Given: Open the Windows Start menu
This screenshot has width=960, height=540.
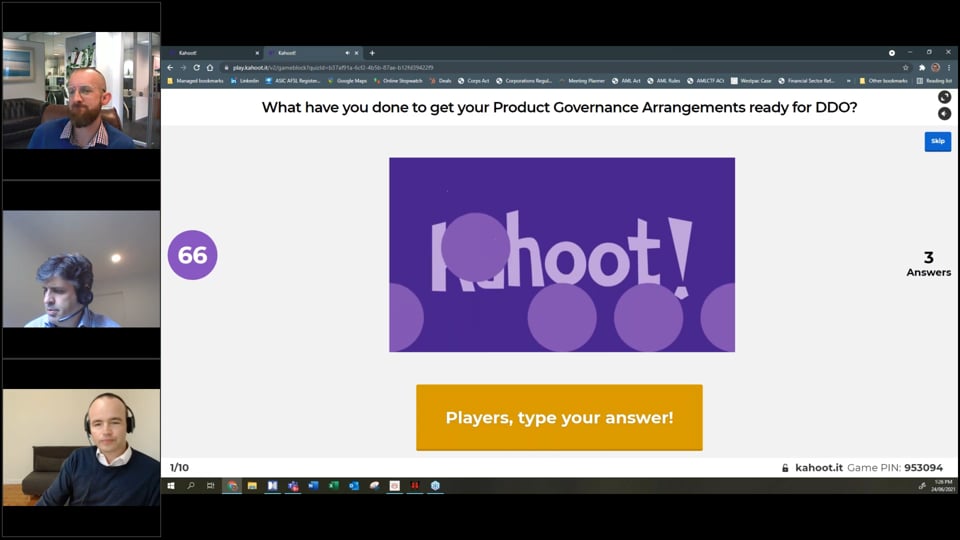Looking at the screenshot, I should pos(171,486).
